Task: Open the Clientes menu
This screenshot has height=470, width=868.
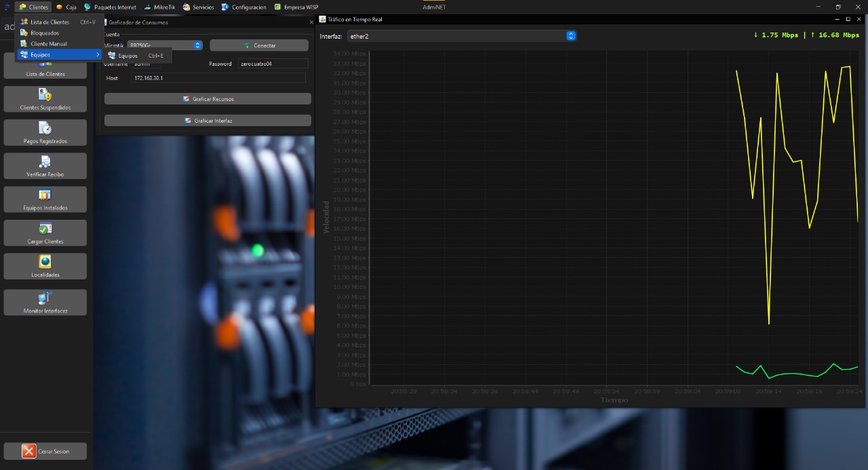Action: pyautogui.click(x=34, y=7)
